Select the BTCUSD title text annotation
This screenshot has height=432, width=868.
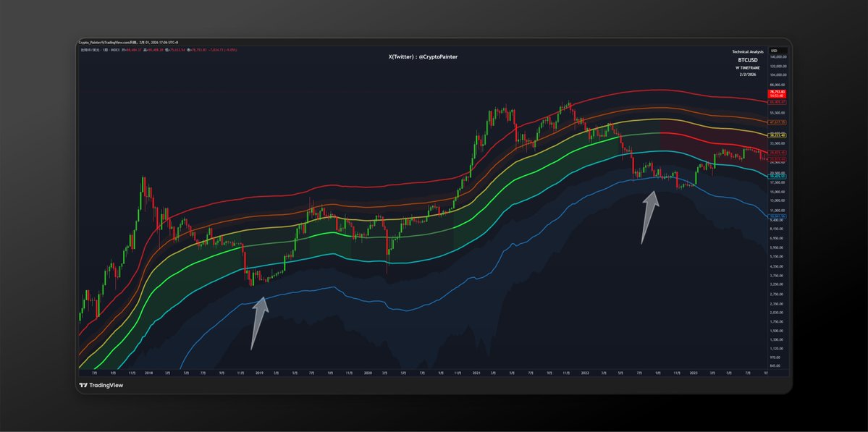747,60
